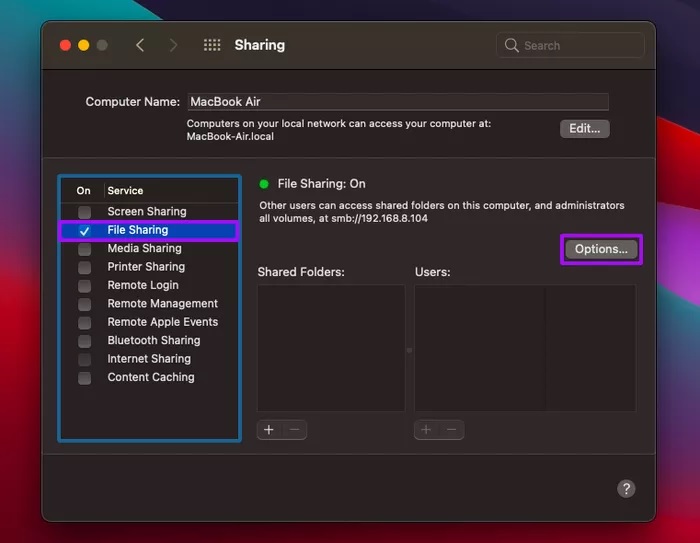Click the Shared Folders list box
This screenshot has width=700, height=543.
click(331, 348)
